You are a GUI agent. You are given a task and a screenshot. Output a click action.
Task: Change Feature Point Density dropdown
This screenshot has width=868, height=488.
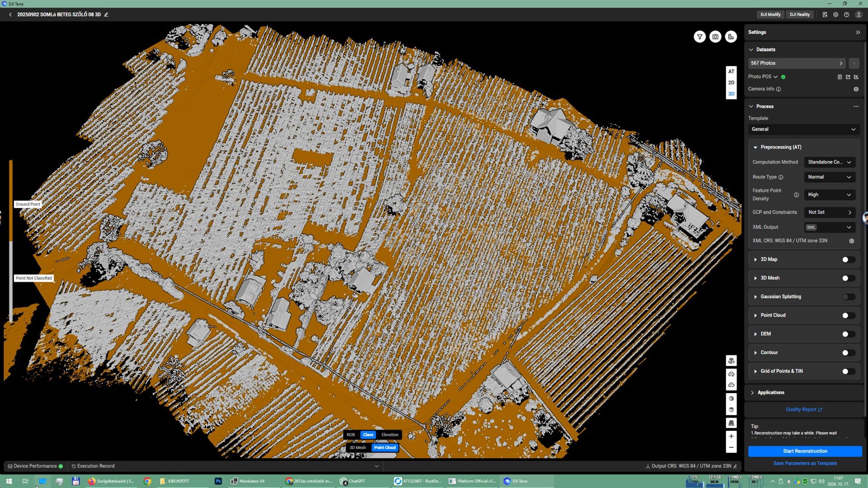830,195
